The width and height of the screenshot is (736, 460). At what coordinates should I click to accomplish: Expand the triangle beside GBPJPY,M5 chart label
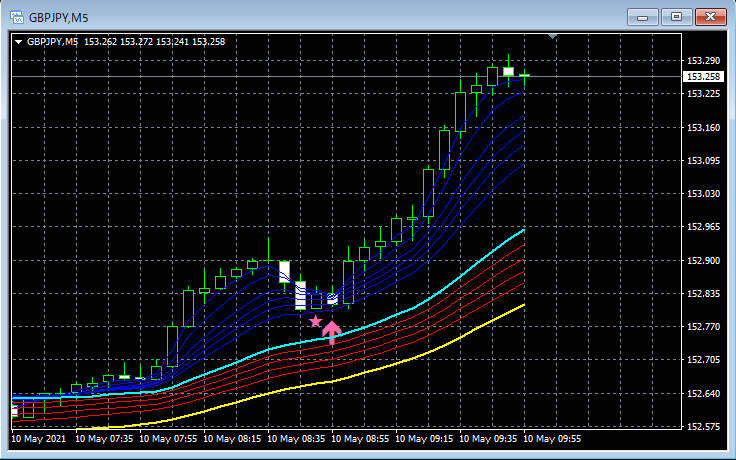click(x=19, y=42)
